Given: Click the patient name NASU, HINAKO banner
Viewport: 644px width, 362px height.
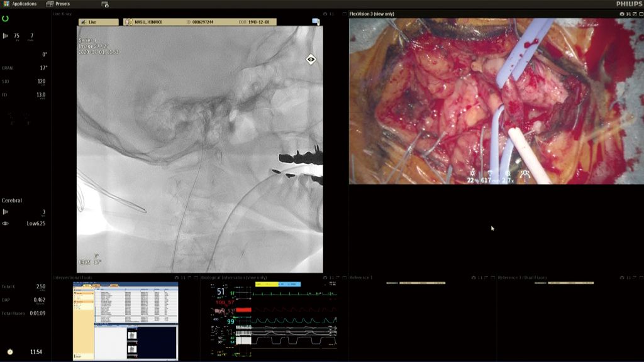Looking at the screenshot, I should (x=200, y=22).
